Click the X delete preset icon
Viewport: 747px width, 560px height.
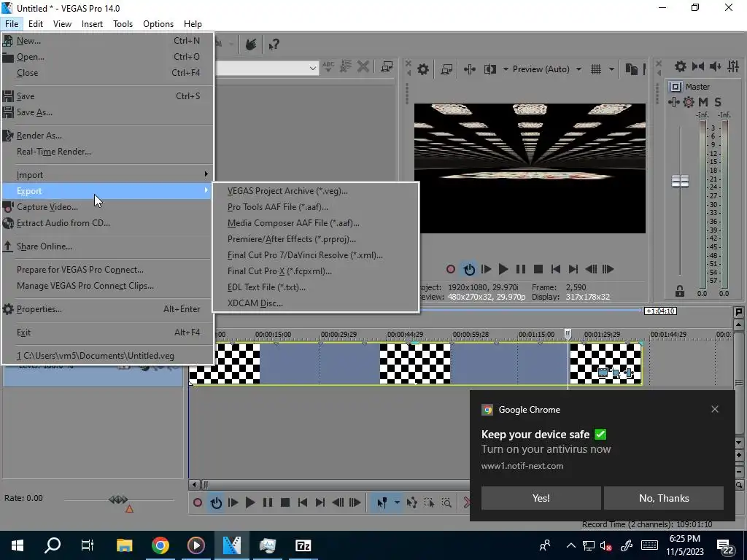pos(363,66)
